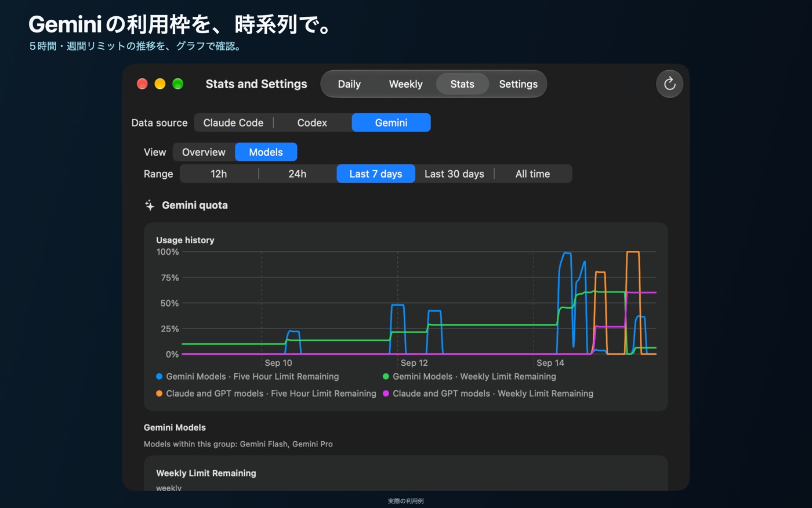This screenshot has height=508, width=812.
Task: Click the Usage history heading
Action: tap(185, 240)
